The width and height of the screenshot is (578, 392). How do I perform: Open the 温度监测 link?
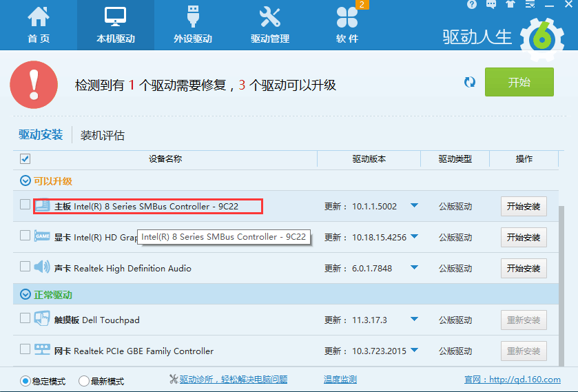(x=340, y=380)
